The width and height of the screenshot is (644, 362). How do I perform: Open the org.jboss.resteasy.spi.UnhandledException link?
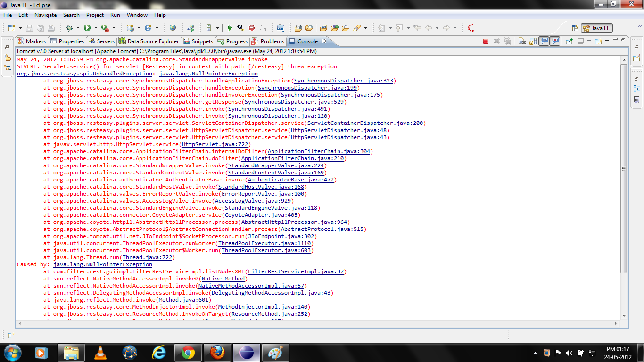coord(85,74)
